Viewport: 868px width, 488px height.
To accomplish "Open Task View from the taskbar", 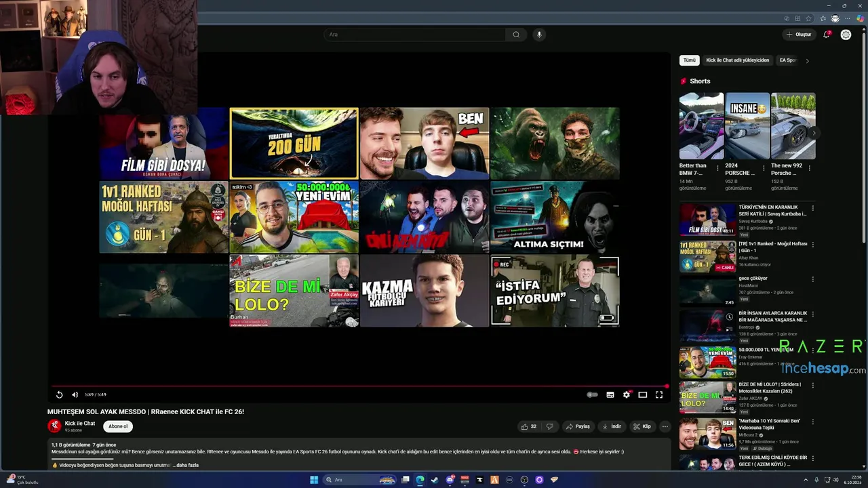I will [406, 480].
